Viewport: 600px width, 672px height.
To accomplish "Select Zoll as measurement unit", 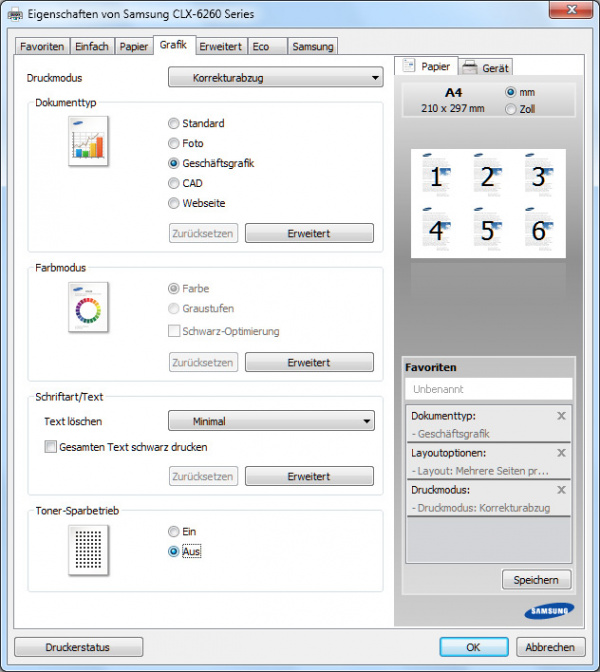I will [512, 109].
